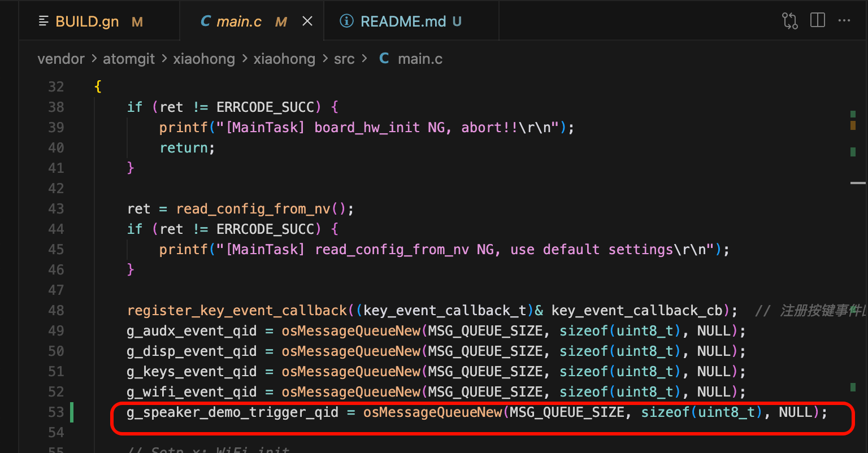
Task: Click line number 43
Action: pyautogui.click(x=56, y=209)
